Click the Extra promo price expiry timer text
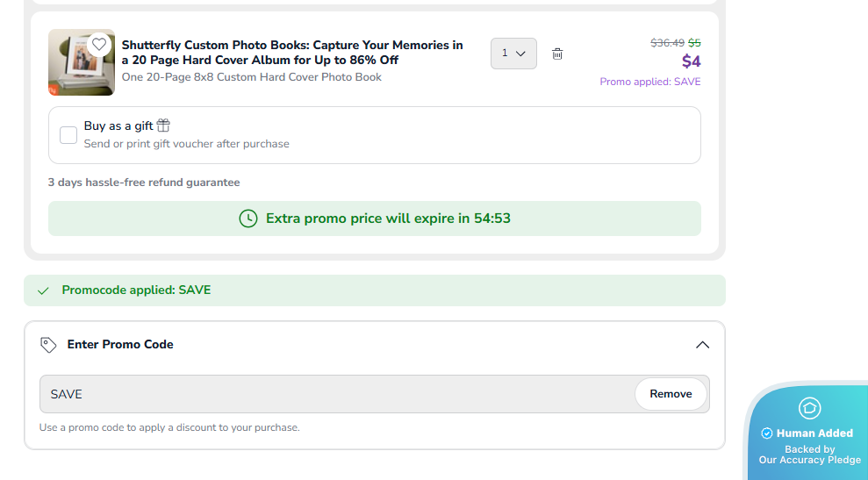This screenshot has height=480, width=868. (388, 219)
